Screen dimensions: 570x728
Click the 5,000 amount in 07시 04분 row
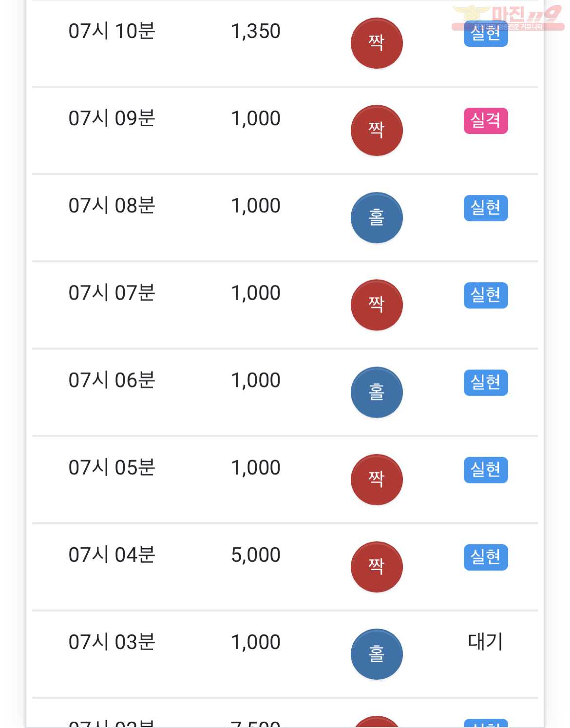(256, 555)
